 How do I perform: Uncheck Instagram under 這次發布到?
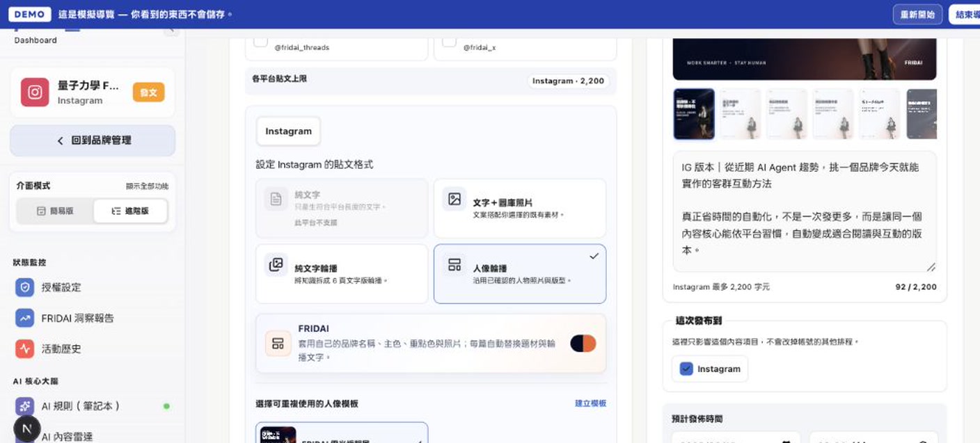tap(686, 369)
